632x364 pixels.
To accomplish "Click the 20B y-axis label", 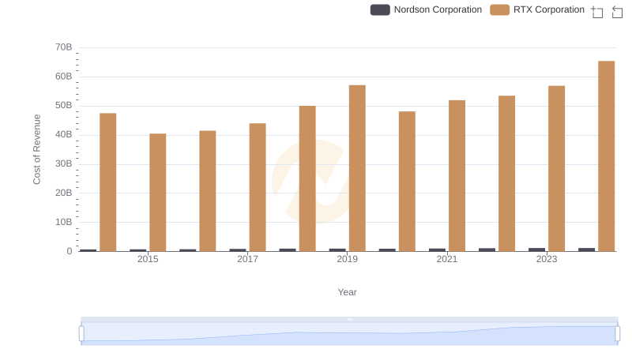I will [x=64, y=193].
